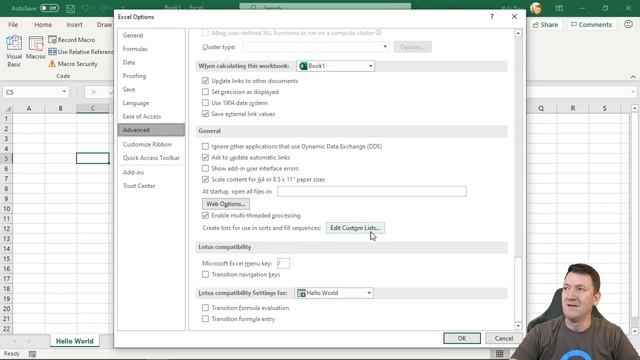
Task: Uncheck Update links to other documents
Action: click(x=205, y=81)
